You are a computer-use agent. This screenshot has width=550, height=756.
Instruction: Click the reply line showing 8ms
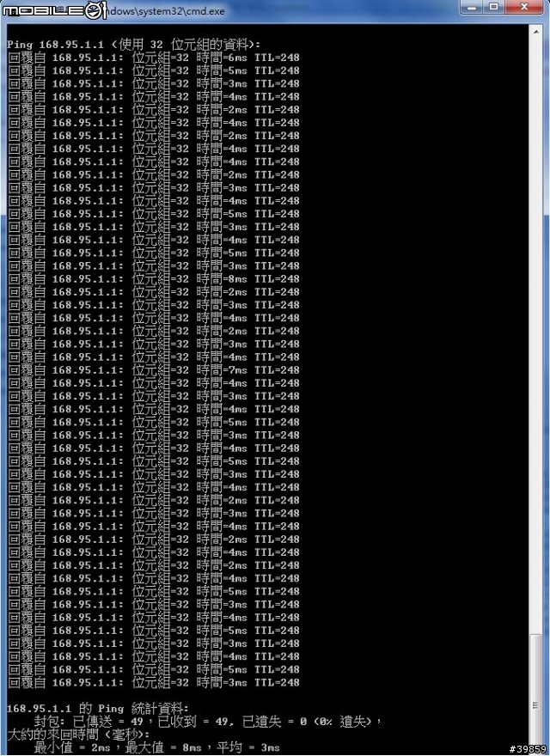coord(154,279)
